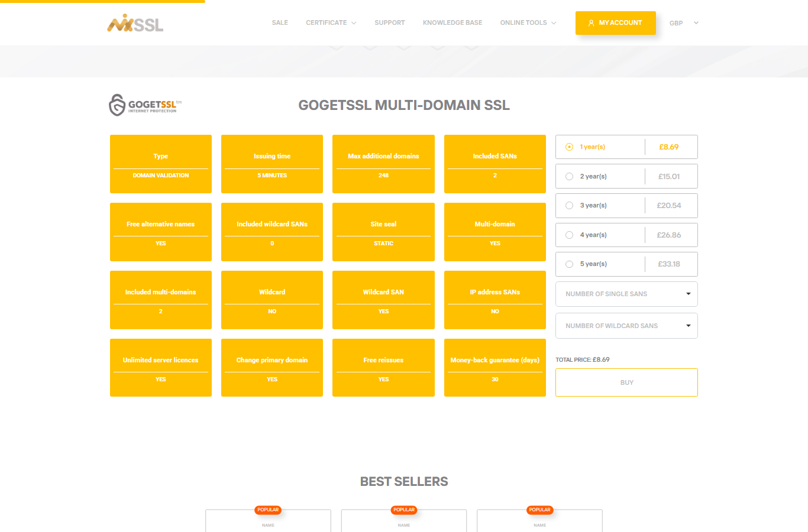Click the GOGETSSL MULTI-DOMAIN SSL heading
Image resolution: width=808 pixels, height=532 pixels.
[404, 105]
